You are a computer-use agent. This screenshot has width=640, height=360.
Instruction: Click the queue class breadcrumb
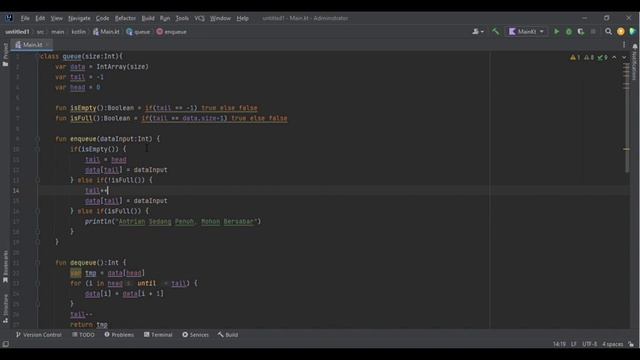point(138,31)
